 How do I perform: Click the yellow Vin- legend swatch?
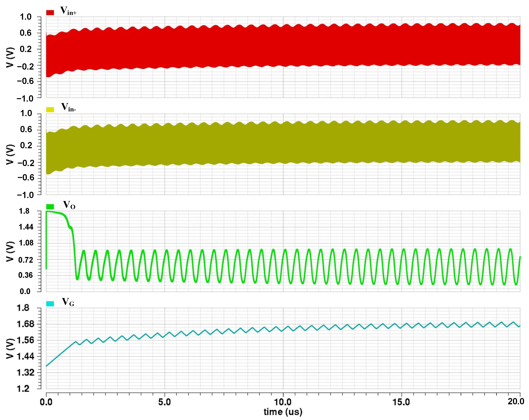tap(50, 110)
